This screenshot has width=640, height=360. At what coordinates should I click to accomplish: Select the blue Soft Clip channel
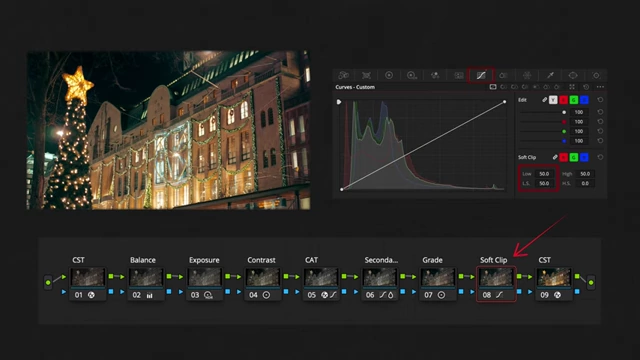(584, 157)
